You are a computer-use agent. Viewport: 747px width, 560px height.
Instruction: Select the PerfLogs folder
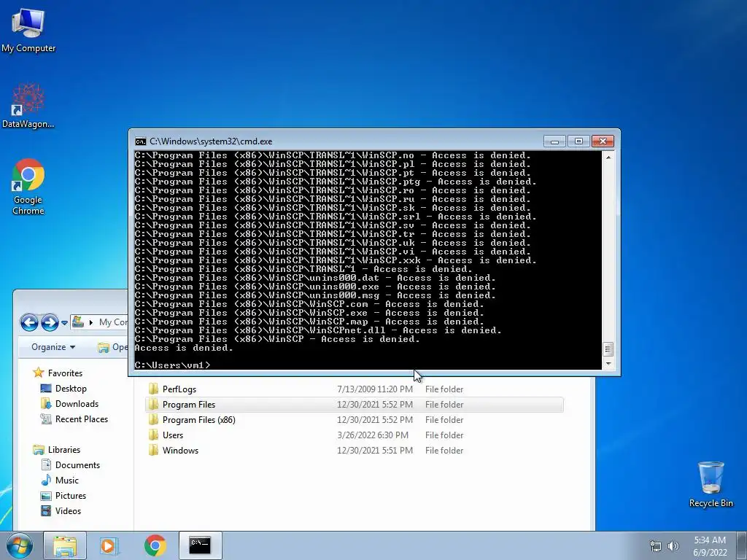pos(355,389)
